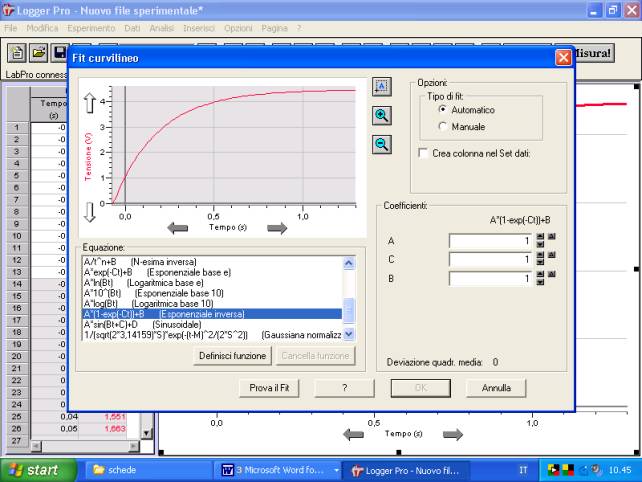Select Manuale fit type
Viewport: 642px width, 482px height.
pos(443,128)
